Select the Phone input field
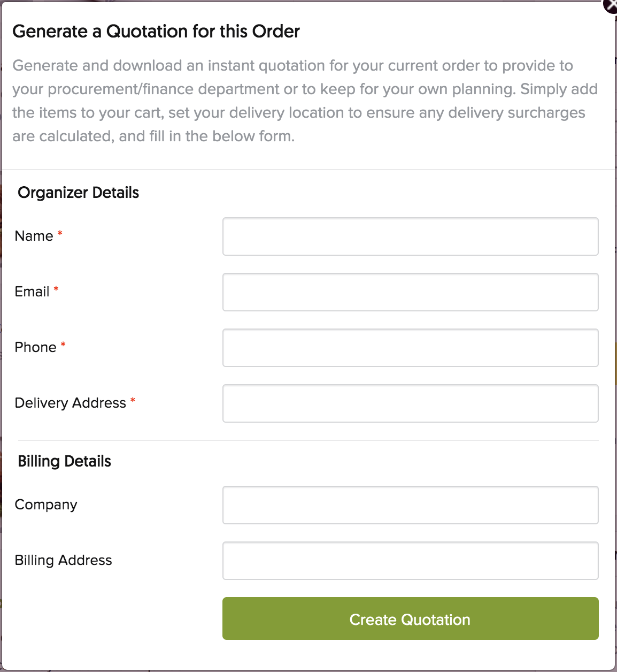Screen dimensions: 617x672 pyautogui.click(x=410, y=348)
